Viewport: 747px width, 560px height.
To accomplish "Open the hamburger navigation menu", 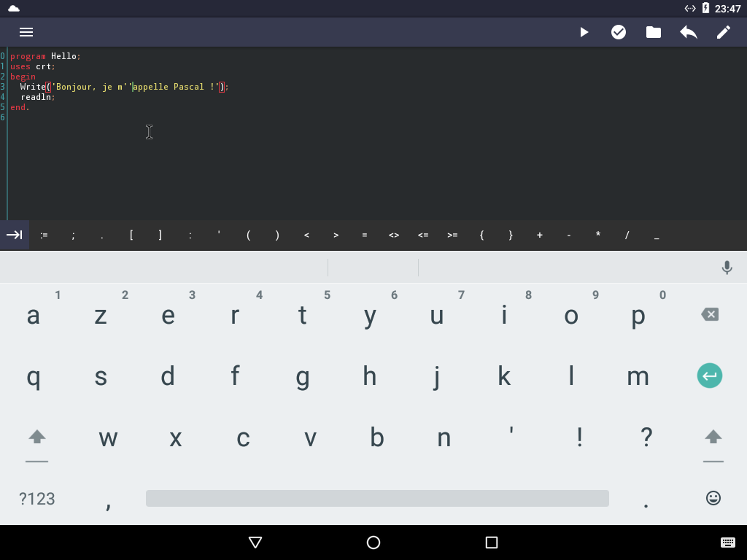I will click(26, 32).
